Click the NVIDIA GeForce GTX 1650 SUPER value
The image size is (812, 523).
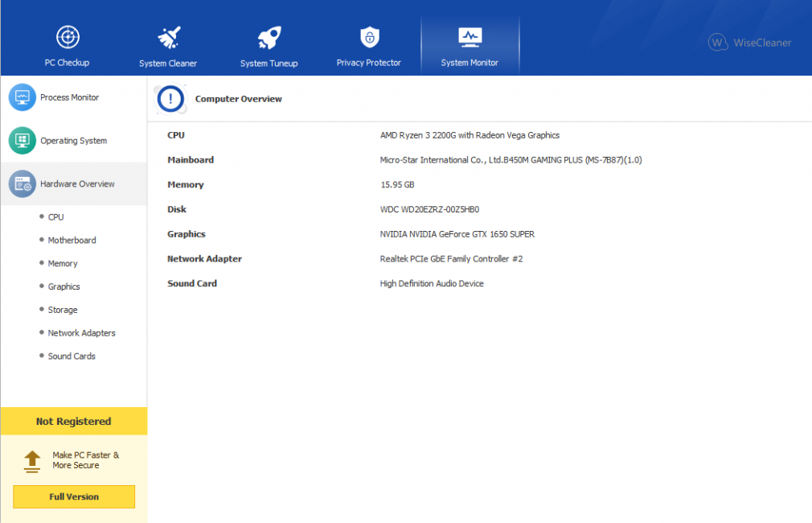click(x=457, y=234)
